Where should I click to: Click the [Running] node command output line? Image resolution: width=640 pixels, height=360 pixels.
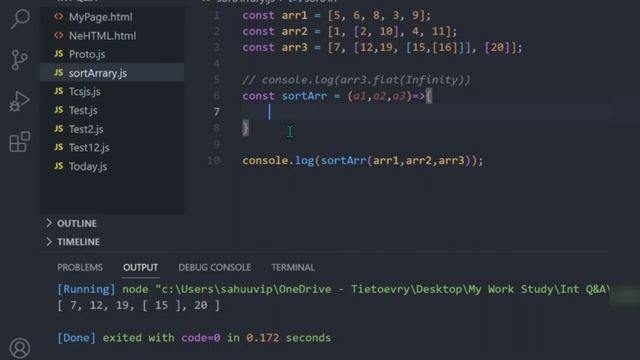click(333, 289)
